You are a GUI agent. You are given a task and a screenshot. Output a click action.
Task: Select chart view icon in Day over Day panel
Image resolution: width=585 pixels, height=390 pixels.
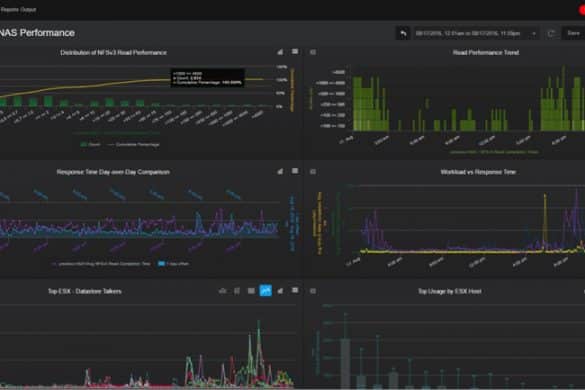280,171
